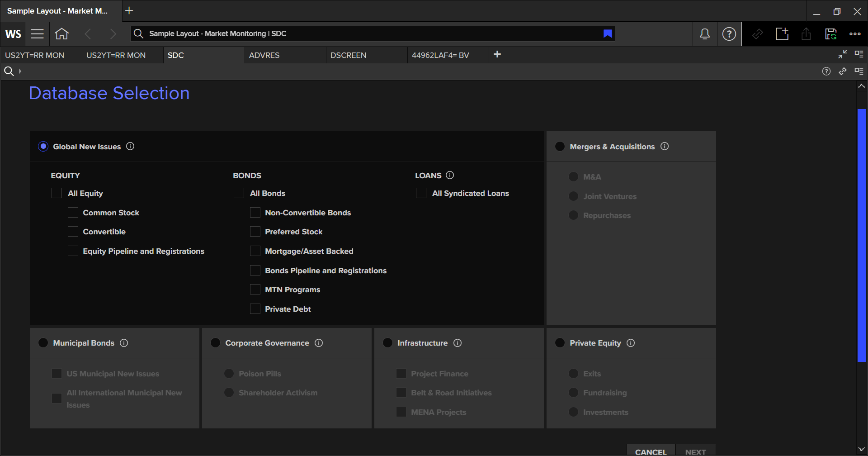868x456 pixels.
Task: Navigate forward with the right arrow
Action: coord(113,34)
